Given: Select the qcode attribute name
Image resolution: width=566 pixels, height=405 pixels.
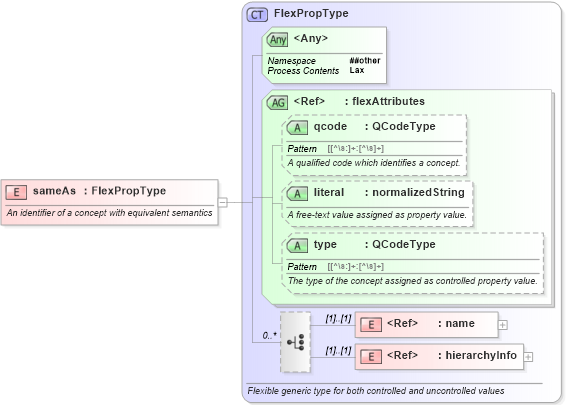Looking at the screenshot, I should (x=330, y=126).
